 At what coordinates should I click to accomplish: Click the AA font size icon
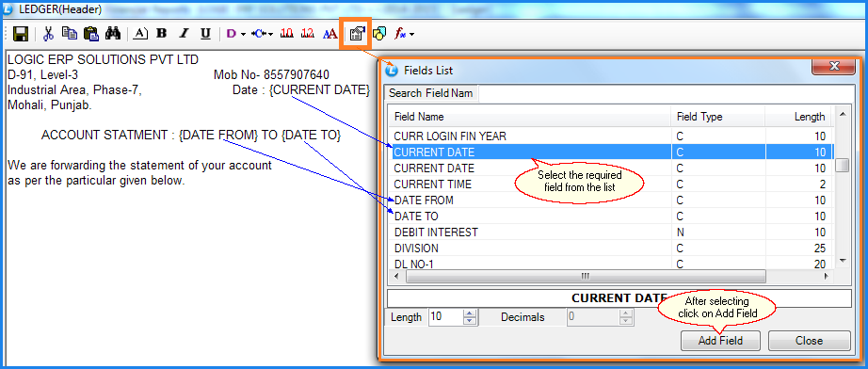point(330,34)
